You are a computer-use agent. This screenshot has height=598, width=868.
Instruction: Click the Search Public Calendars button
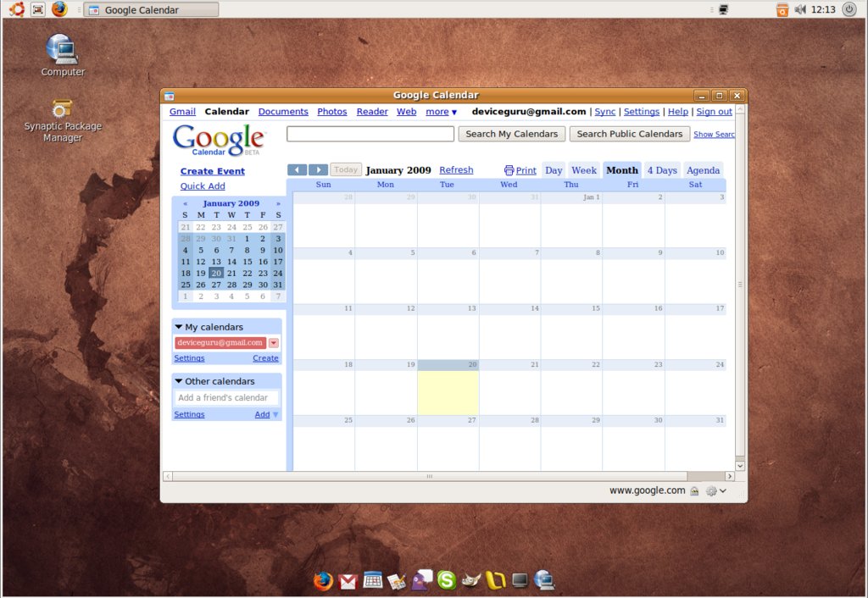pyautogui.click(x=630, y=134)
